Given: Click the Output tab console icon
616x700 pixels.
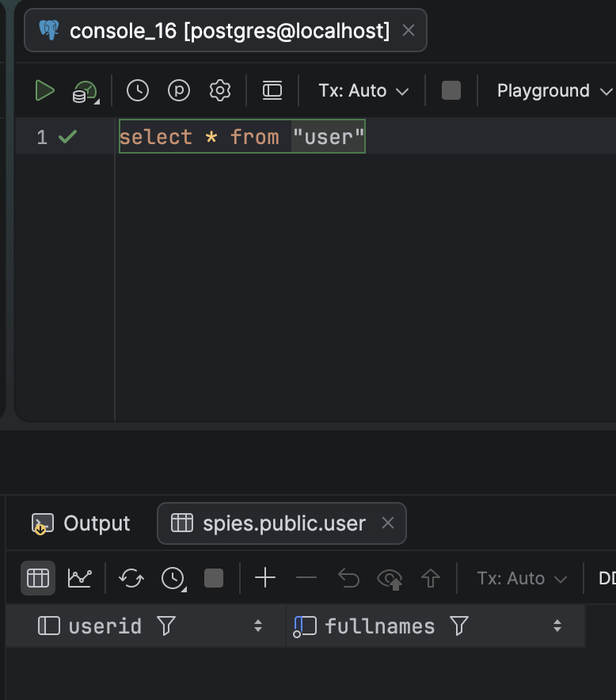Looking at the screenshot, I should [43, 523].
